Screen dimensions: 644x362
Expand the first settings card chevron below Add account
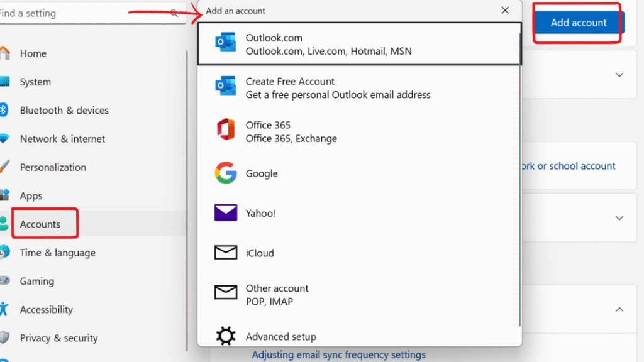tap(619, 75)
